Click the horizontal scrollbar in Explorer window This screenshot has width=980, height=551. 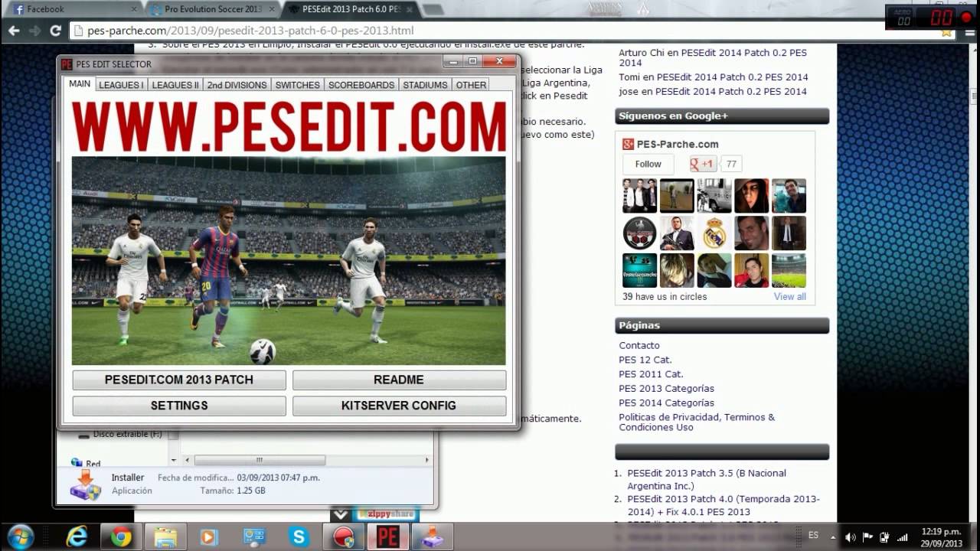click(x=260, y=460)
